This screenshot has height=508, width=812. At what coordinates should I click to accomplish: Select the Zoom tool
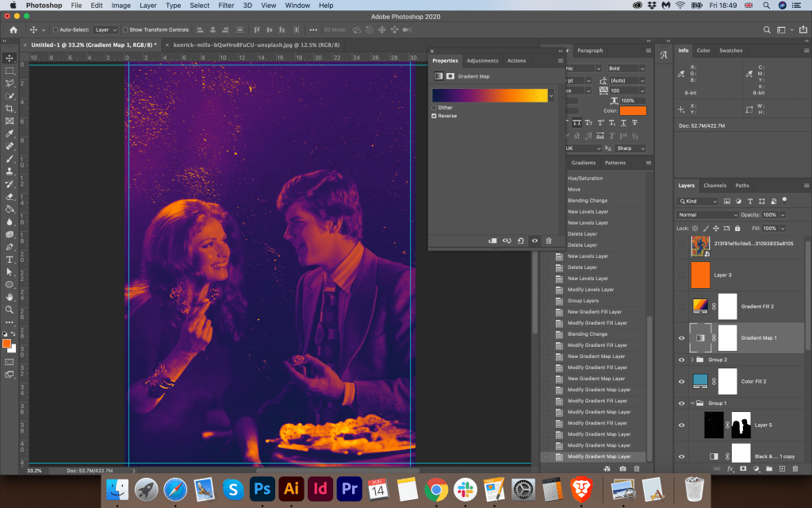tap(10, 310)
